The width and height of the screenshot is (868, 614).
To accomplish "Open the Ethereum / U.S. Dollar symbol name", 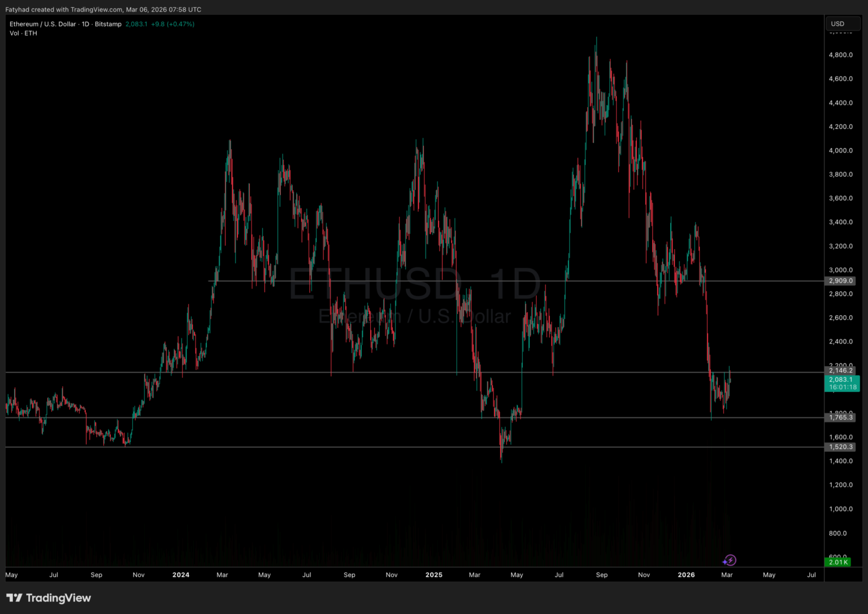I will tap(44, 24).
